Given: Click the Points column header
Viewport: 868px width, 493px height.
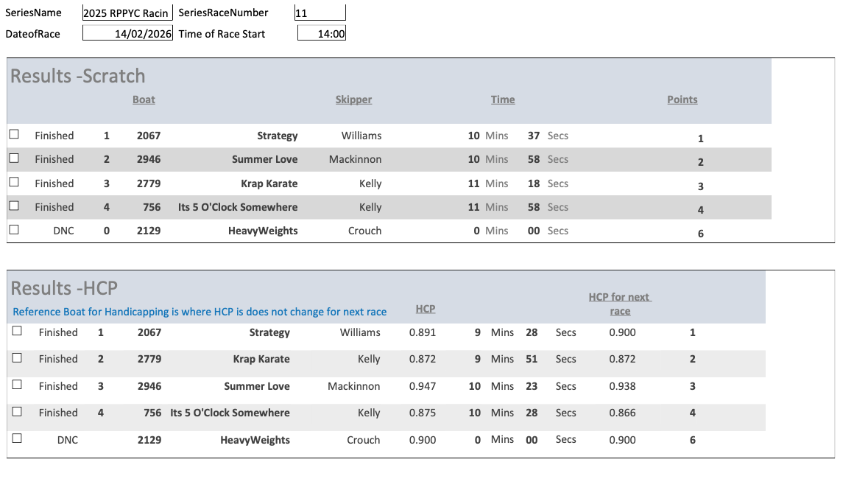Looking at the screenshot, I should click(x=682, y=99).
